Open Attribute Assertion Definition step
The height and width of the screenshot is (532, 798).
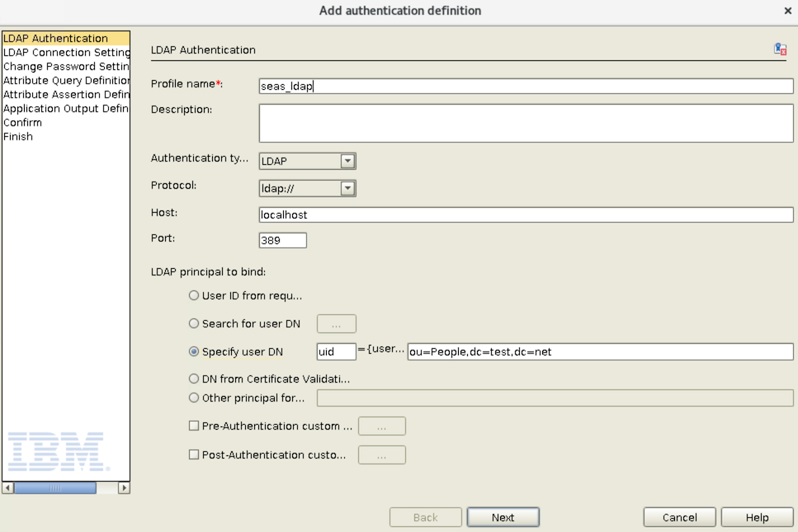point(66,95)
